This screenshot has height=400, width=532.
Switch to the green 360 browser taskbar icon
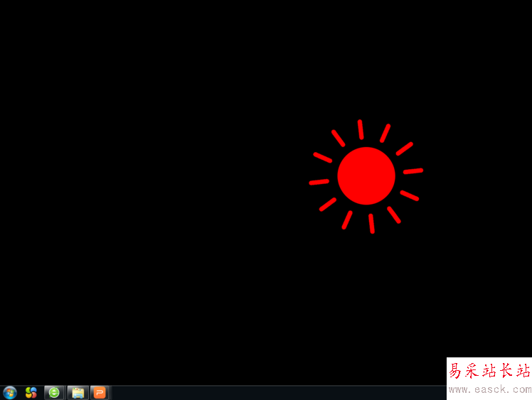pos(54,393)
